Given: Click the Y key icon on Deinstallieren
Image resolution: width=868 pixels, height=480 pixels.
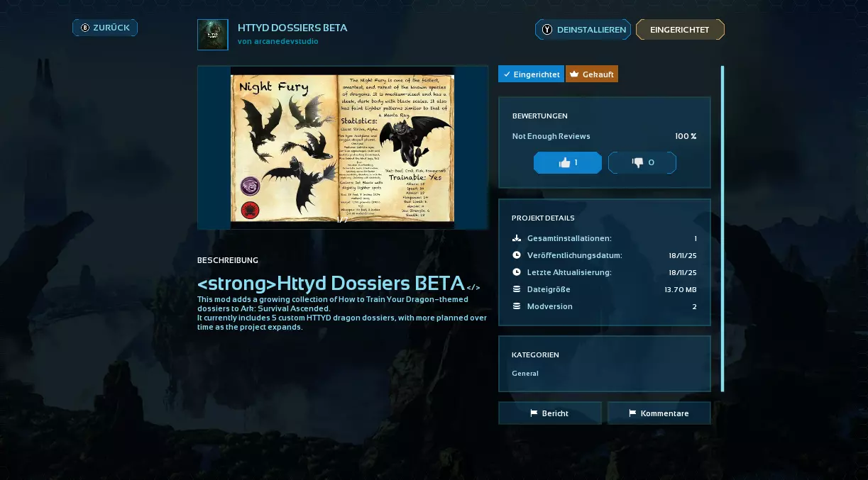Looking at the screenshot, I should pos(547,30).
